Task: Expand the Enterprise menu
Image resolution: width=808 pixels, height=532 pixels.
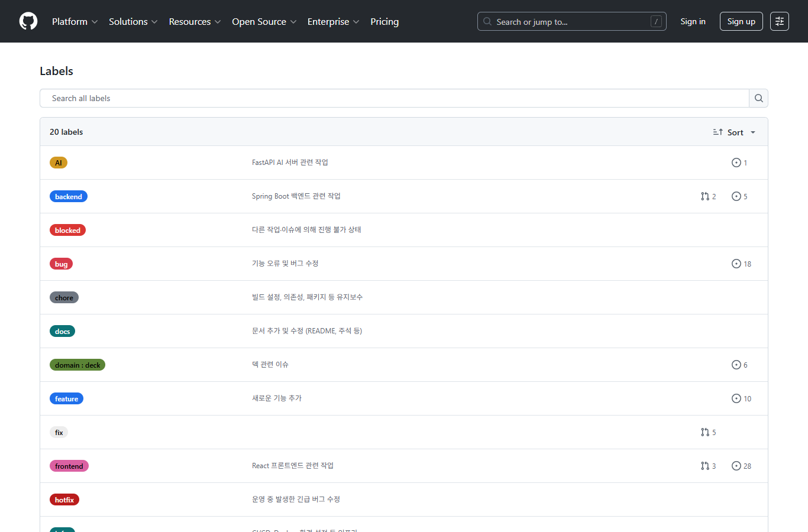Action: coord(333,21)
